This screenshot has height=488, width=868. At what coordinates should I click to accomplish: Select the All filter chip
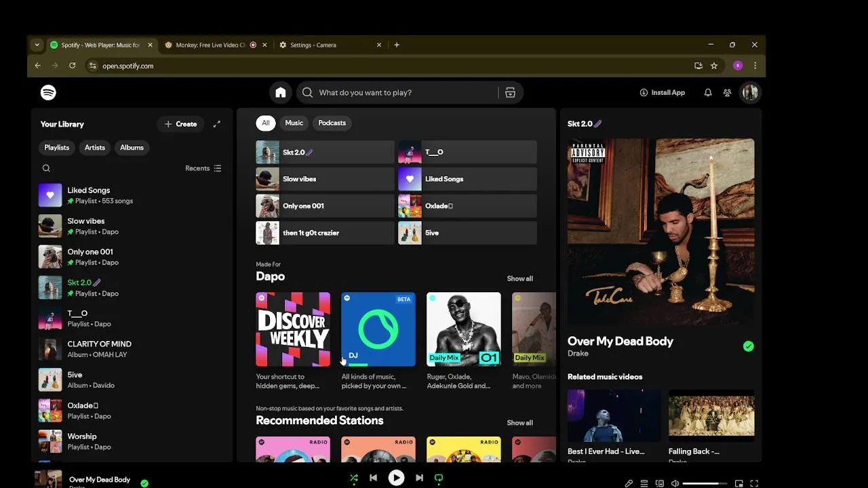tap(266, 123)
